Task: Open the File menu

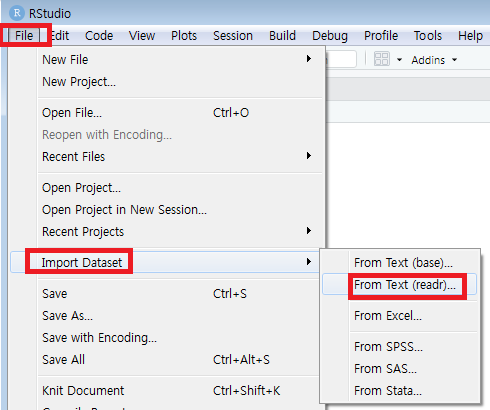Action: 24,35
